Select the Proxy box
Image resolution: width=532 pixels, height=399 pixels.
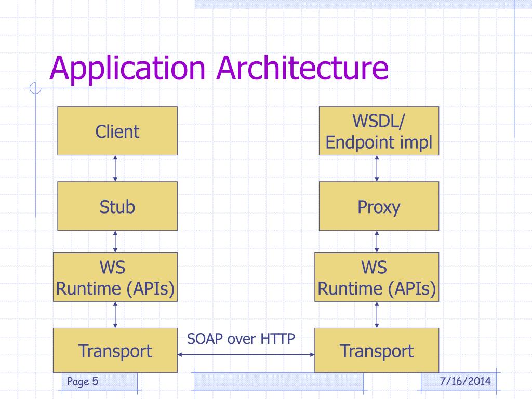[x=379, y=206]
